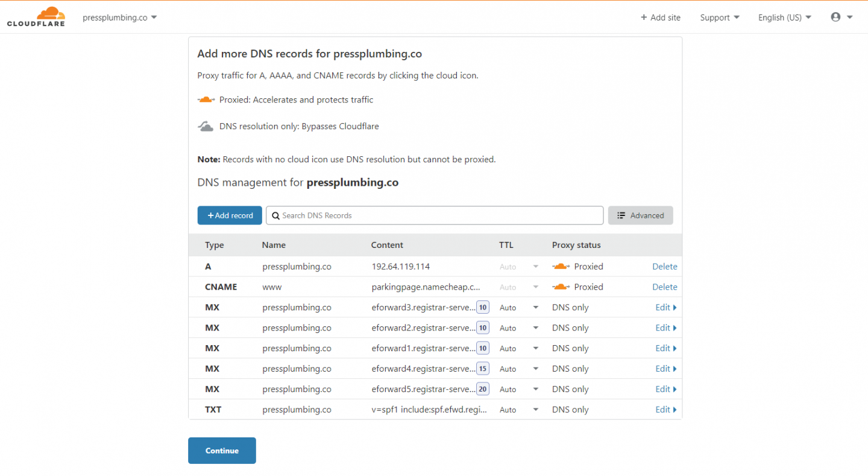Image resolution: width=868 pixels, height=476 pixels.
Task: Open the Support menu
Action: coord(719,17)
